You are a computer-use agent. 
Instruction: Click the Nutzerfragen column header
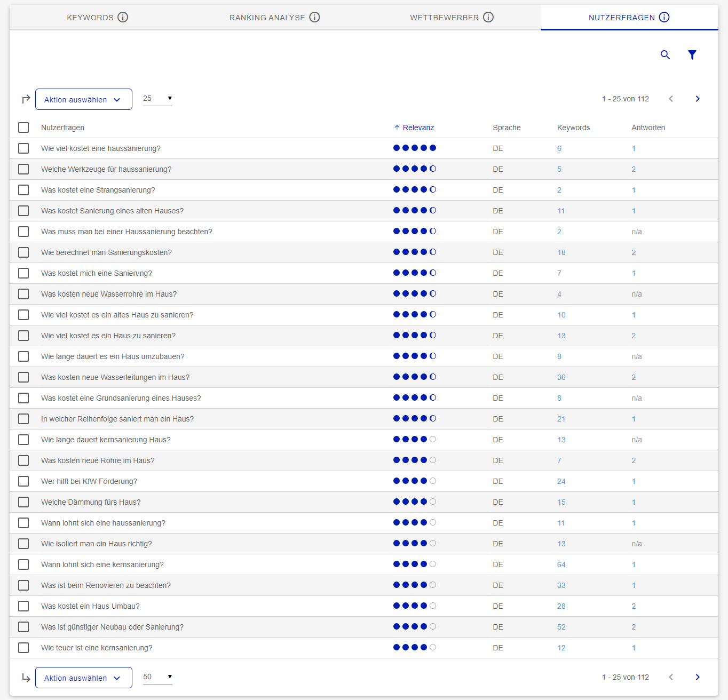[62, 128]
